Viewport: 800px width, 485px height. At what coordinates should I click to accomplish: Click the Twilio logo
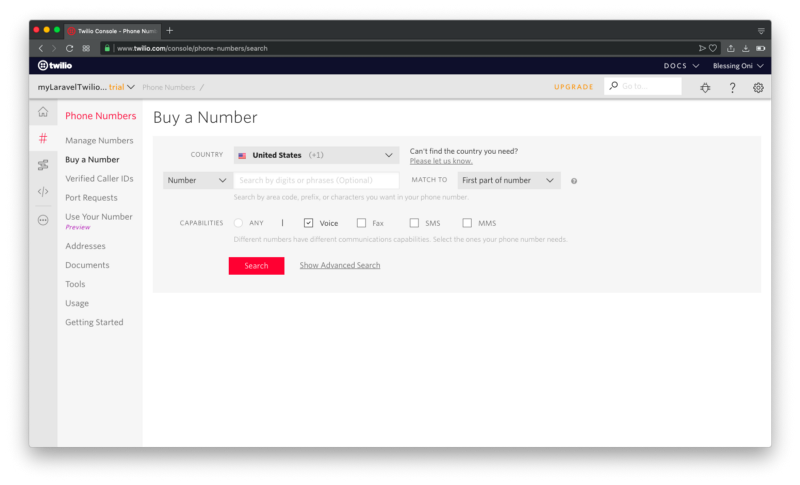[55, 65]
